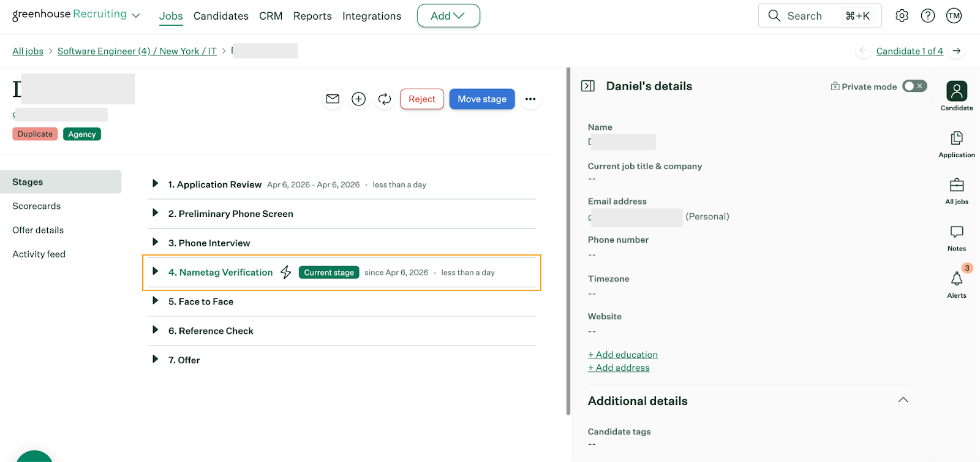Screen dimensions: 980x462
Task: Open the three-dots more actions menu
Action: pos(530,99)
